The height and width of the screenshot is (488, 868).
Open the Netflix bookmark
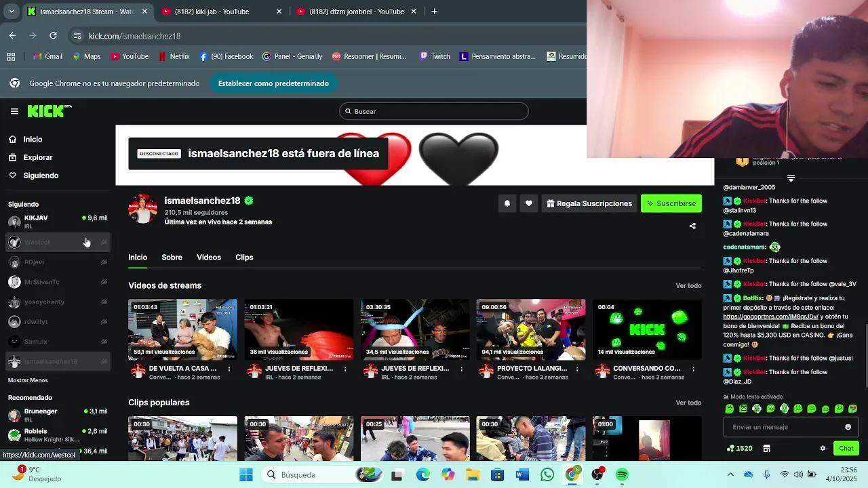pos(174,56)
